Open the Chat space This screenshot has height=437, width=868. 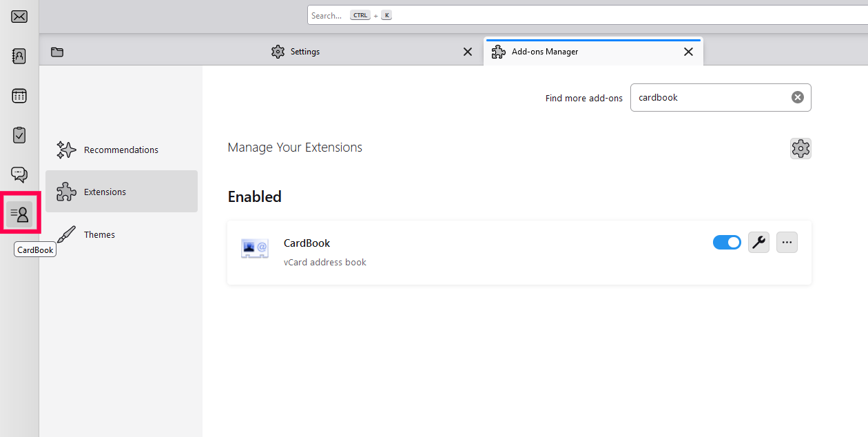tap(19, 174)
